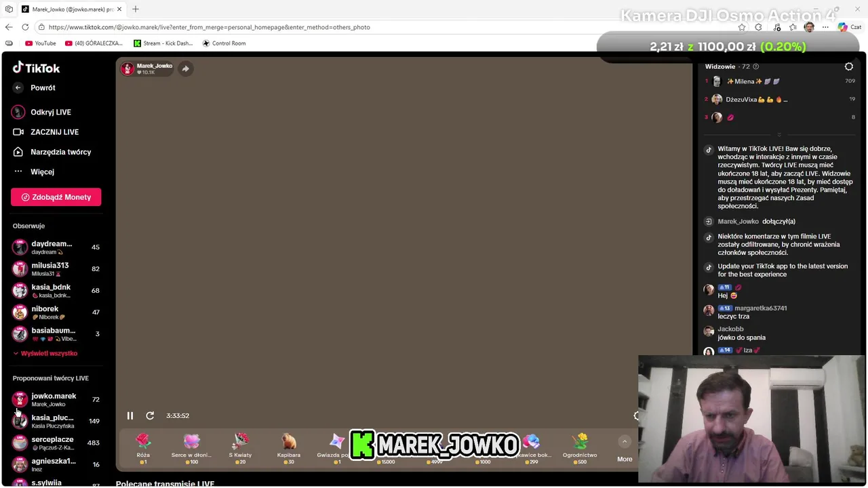
Task: Send the Ogrodnictwo gift
Action: click(580, 449)
